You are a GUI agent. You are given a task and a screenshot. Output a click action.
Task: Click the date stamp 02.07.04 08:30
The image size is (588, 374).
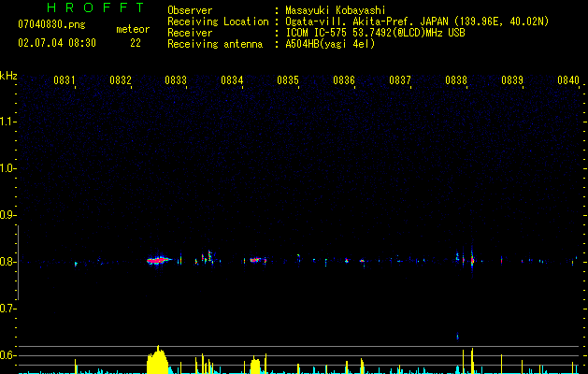tap(57, 43)
